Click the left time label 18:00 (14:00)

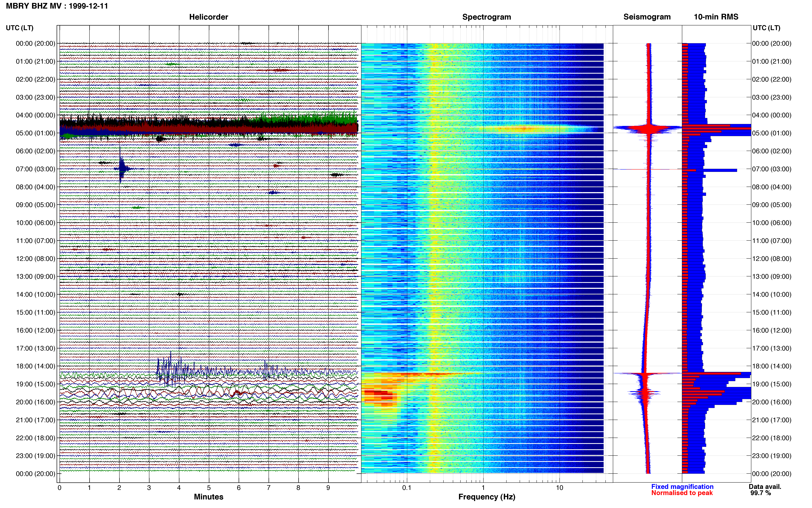pos(36,366)
